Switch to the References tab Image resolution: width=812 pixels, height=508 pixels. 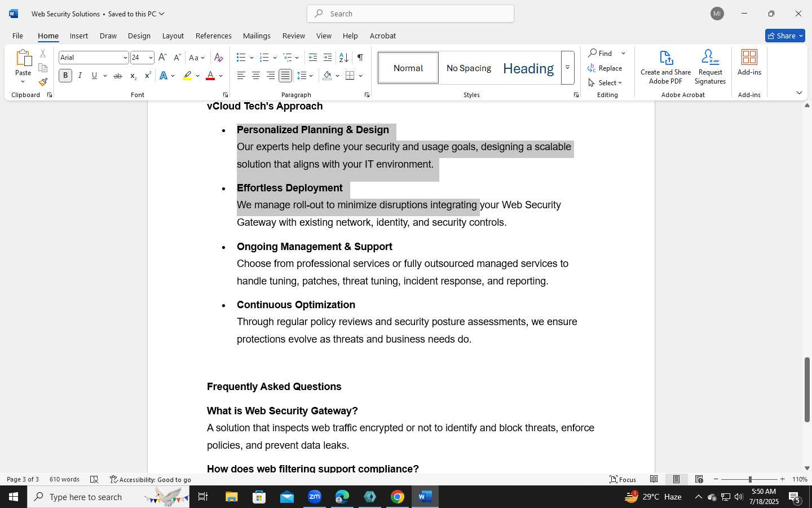coord(214,36)
